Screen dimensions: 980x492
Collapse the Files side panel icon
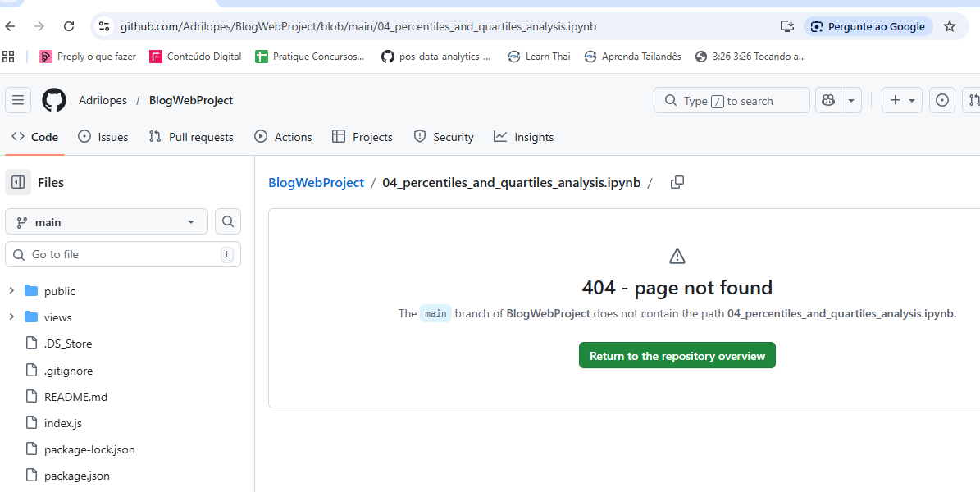(x=18, y=181)
